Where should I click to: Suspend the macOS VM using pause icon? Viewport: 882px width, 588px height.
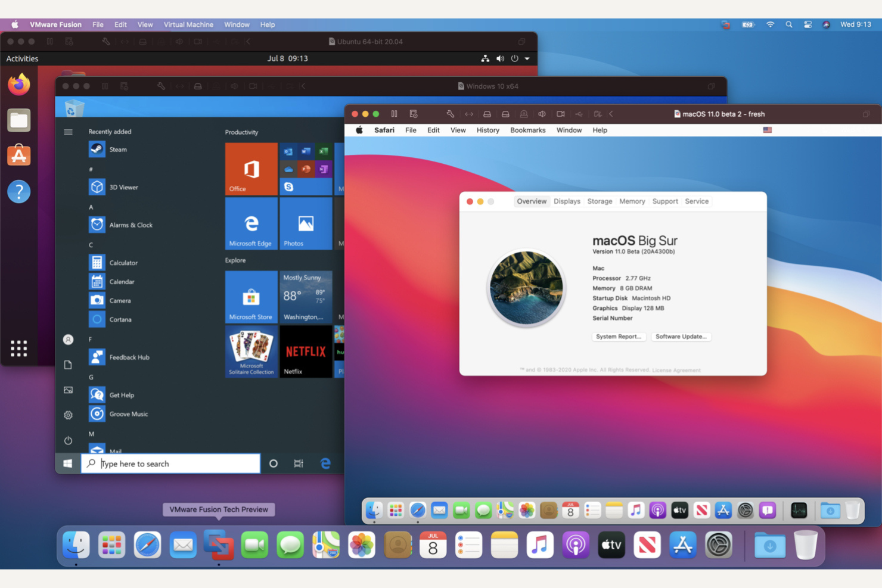point(394,114)
